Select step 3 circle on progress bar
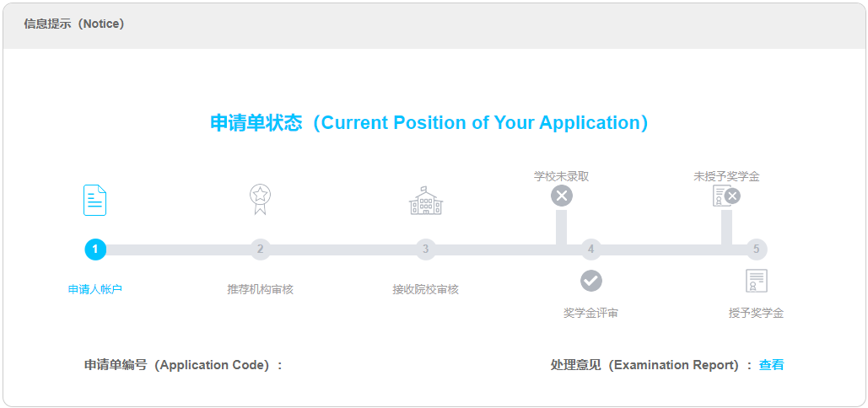This screenshot has width=868, height=408. 426,250
